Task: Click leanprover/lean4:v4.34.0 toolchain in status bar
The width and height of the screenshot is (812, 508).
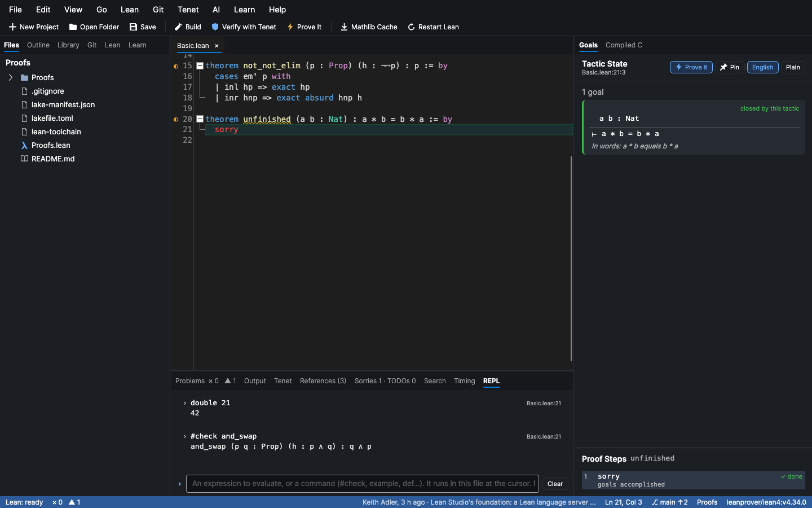Action: [766, 502]
